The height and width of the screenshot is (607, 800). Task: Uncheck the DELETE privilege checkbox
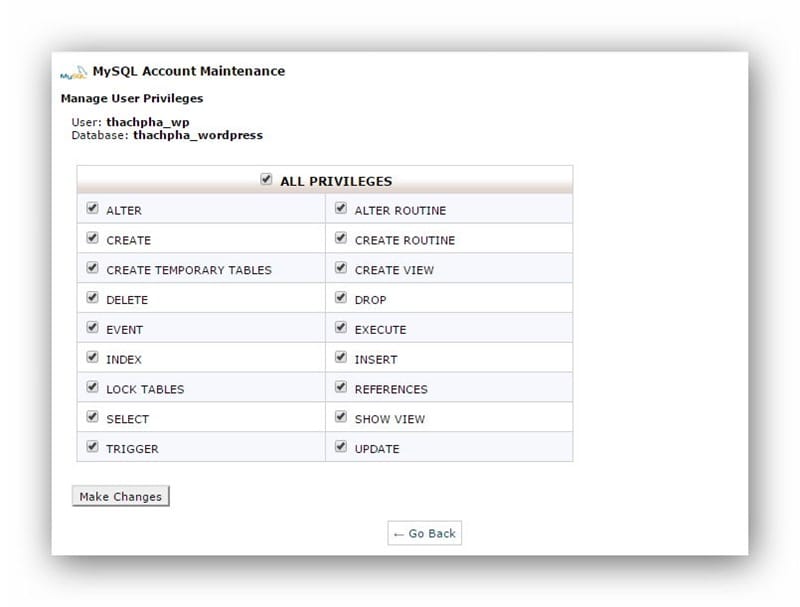pyautogui.click(x=92, y=297)
